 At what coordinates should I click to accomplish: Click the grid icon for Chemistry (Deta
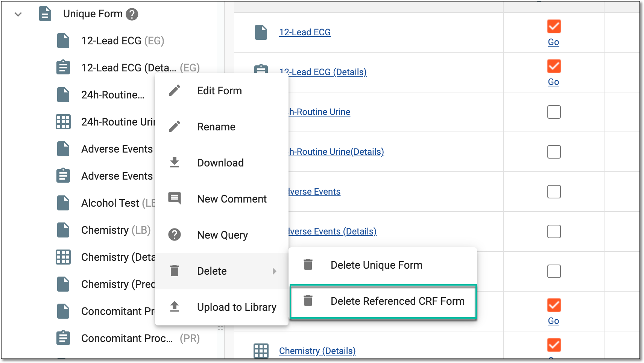(x=63, y=257)
